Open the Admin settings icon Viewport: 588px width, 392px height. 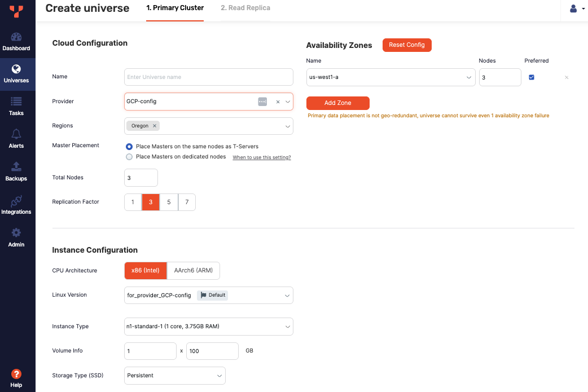tap(17, 237)
